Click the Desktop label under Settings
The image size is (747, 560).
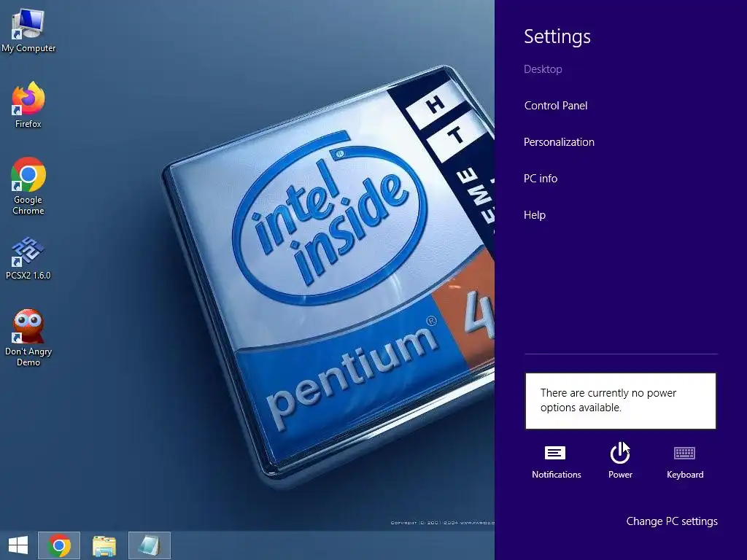click(x=543, y=69)
